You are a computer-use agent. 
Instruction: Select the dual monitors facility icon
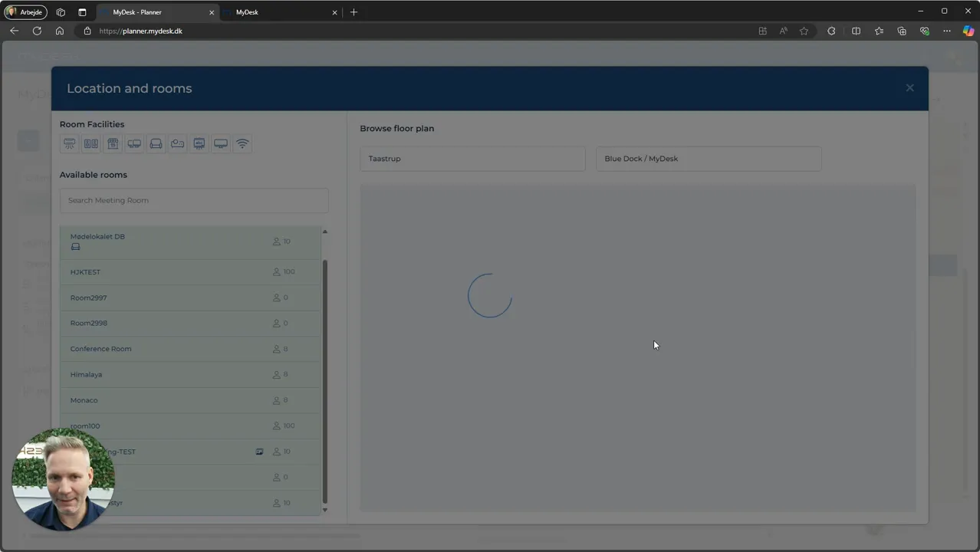(134, 144)
